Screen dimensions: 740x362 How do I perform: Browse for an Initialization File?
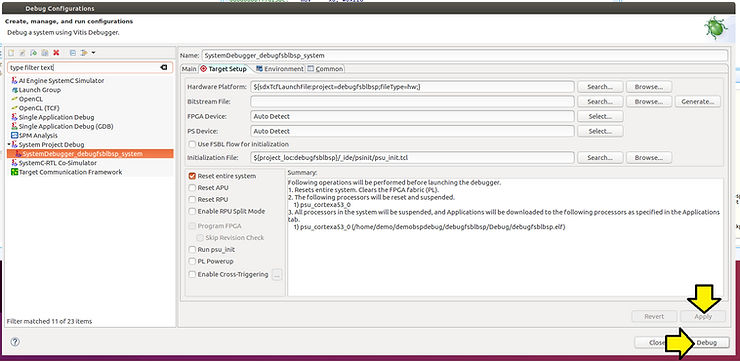(x=649, y=158)
